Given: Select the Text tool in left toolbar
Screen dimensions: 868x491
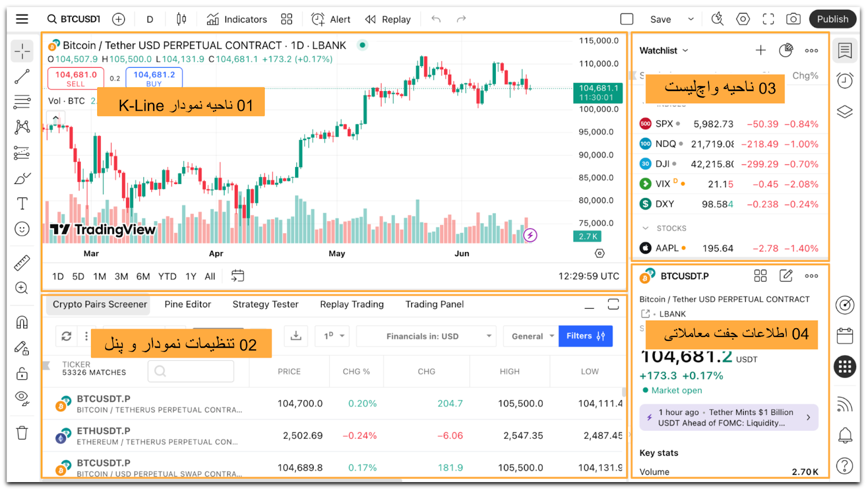Looking at the screenshot, I should (x=22, y=203).
